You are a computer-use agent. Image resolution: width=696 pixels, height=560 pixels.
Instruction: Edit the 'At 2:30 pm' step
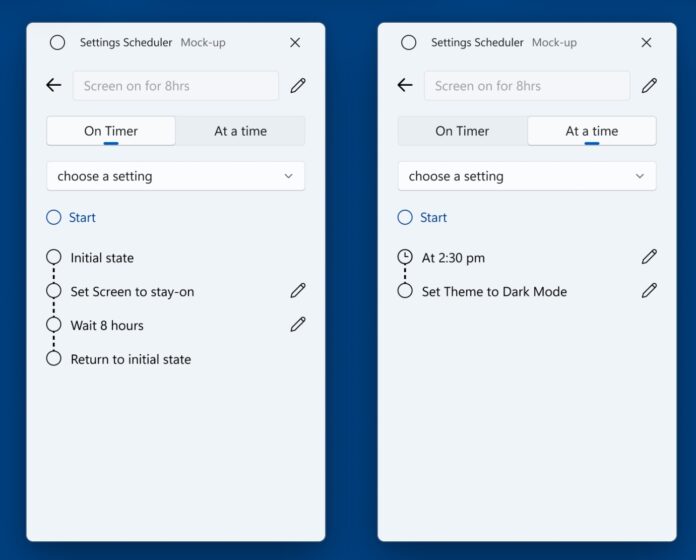pos(649,256)
